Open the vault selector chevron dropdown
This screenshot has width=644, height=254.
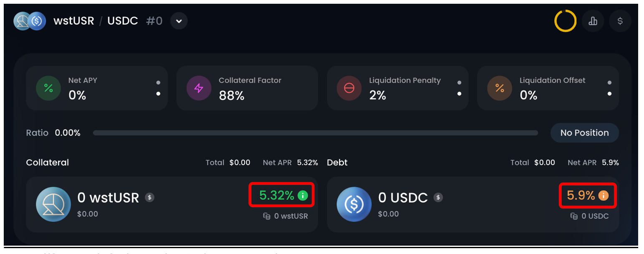(x=179, y=21)
